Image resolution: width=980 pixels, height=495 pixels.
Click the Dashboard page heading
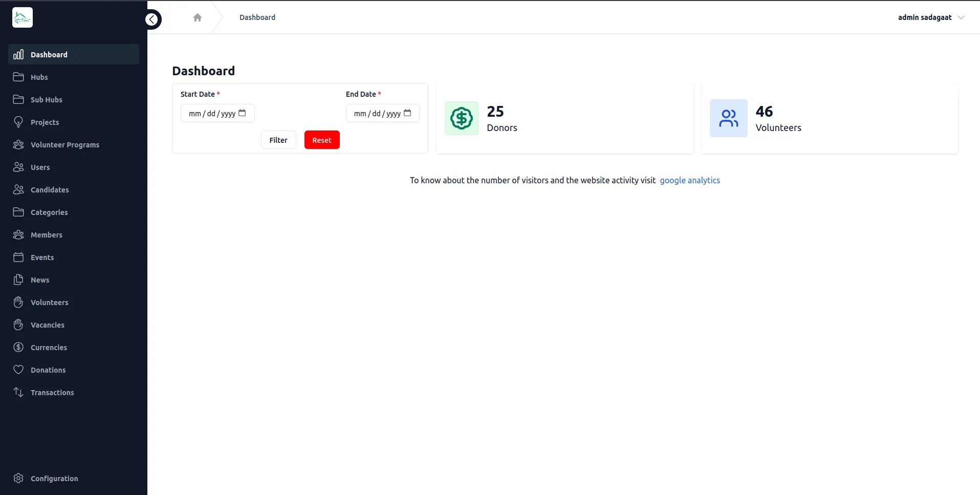point(204,71)
